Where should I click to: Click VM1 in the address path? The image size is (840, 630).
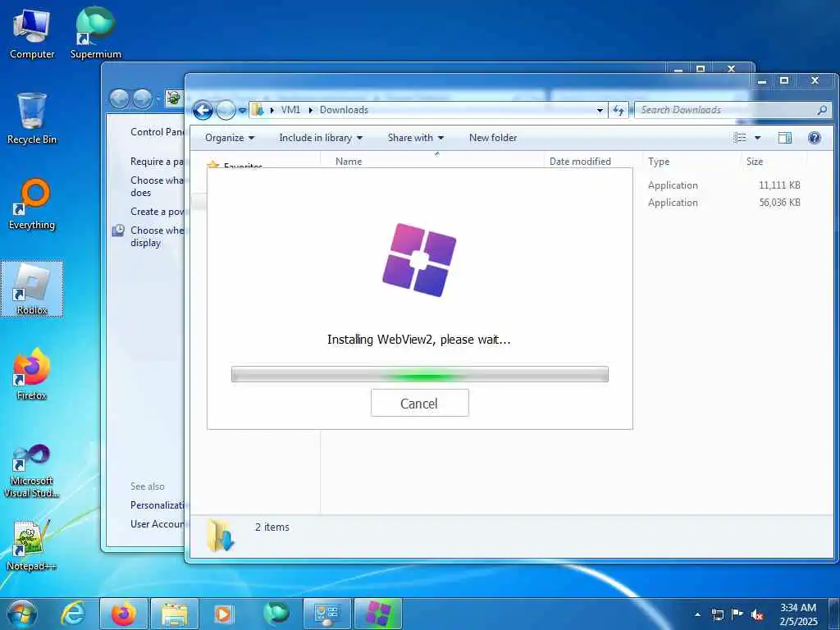[290, 110]
